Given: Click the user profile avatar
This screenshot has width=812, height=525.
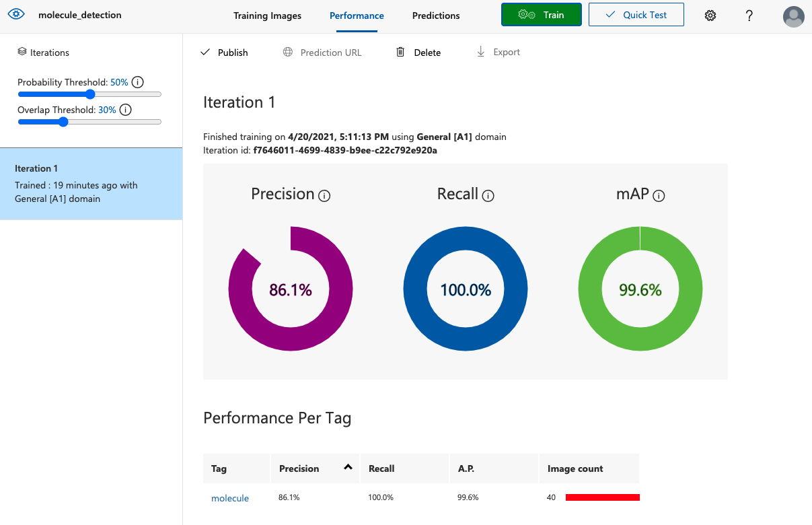Looking at the screenshot, I should pyautogui.click(x=794, y=16).
